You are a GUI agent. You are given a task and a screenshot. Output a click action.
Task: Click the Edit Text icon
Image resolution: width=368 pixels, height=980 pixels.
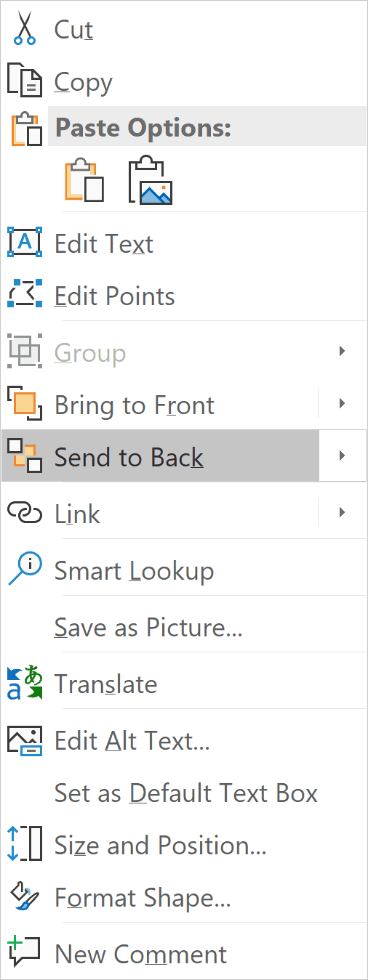(x=25, y=242)
